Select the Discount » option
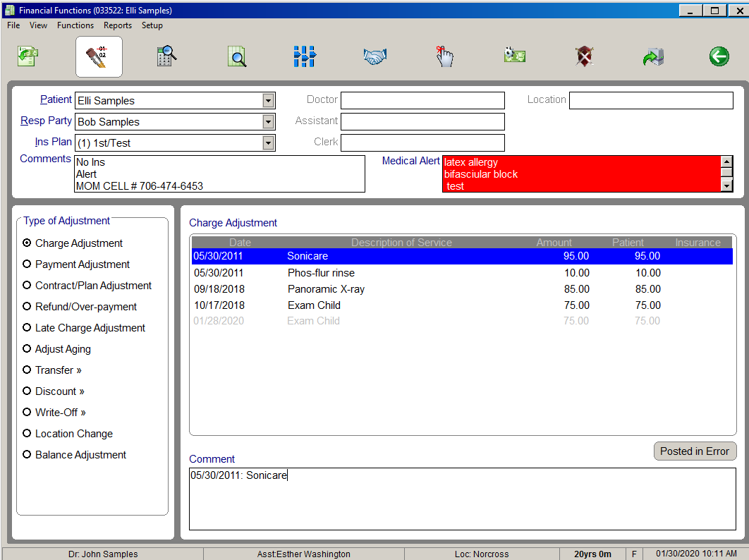This screenshot has width=749, height=560. (27, 391)
